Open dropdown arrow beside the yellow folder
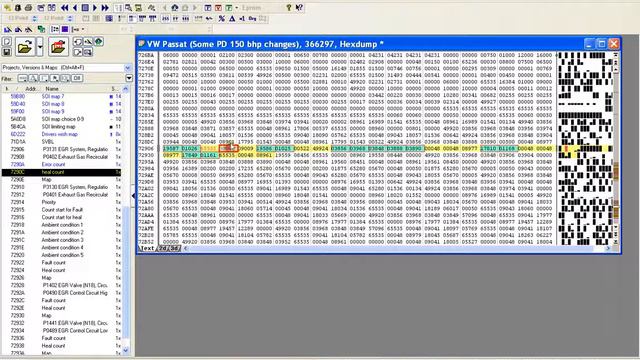Screen dimensions: 640x360 pos(40,47)
